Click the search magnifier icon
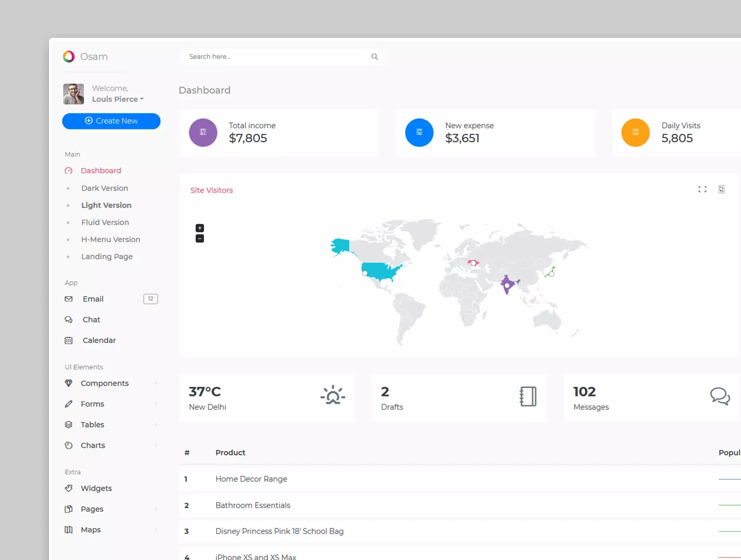 pyautogui.click(x=375, y=57)
